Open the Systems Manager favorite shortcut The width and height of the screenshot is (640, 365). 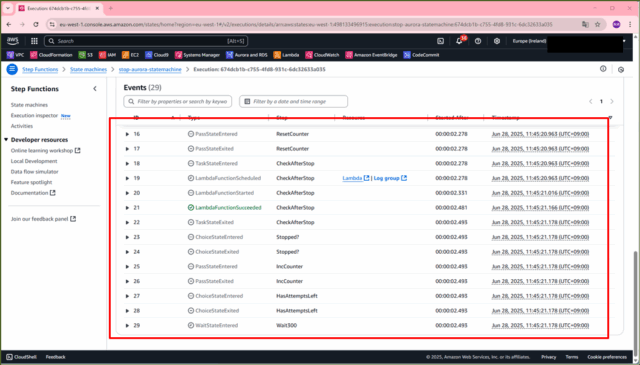[x=198, y=55]
